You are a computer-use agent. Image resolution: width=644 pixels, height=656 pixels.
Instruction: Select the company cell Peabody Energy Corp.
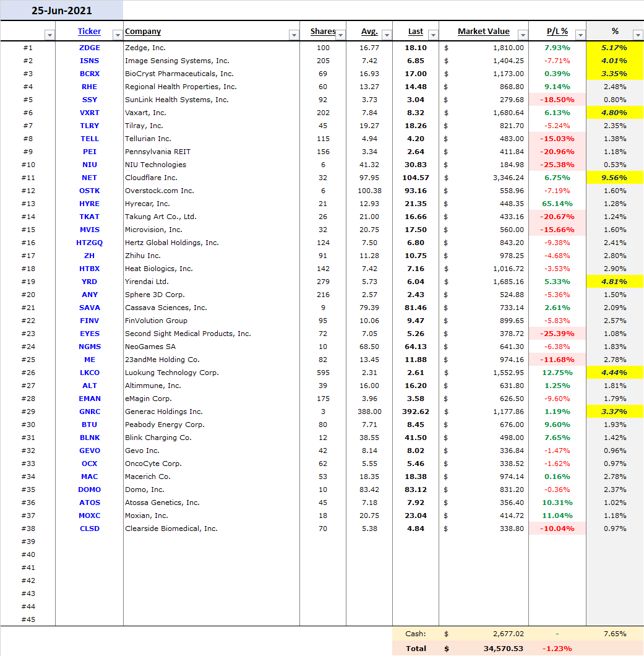coord(212,425)
